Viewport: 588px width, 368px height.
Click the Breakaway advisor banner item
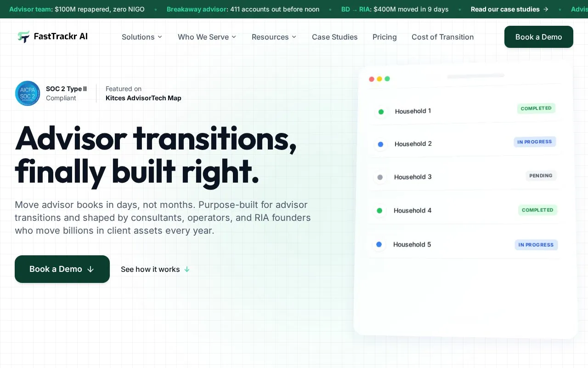[x=243, y=9]
